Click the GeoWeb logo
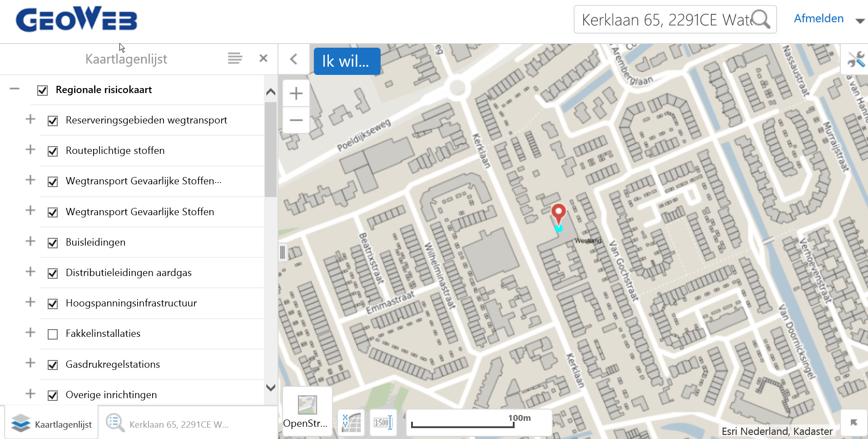Image resolution: width=868 pixels, height=439 pixels. coord(76,20)
